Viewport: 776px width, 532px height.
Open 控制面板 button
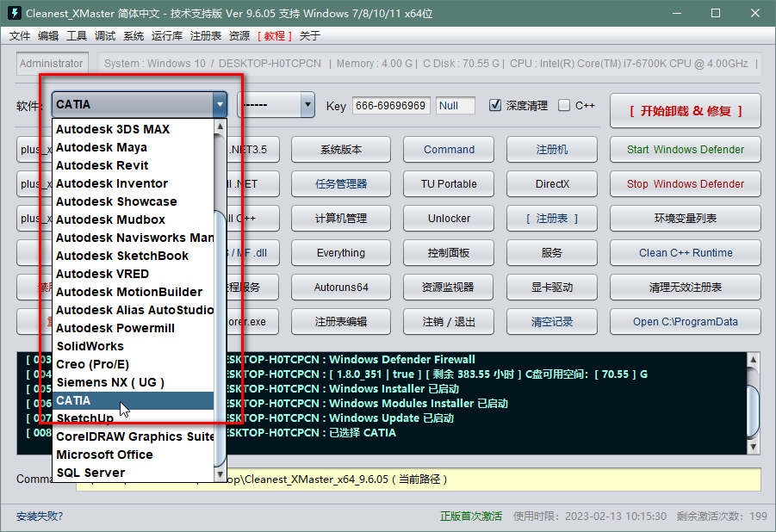click(449, 252)
